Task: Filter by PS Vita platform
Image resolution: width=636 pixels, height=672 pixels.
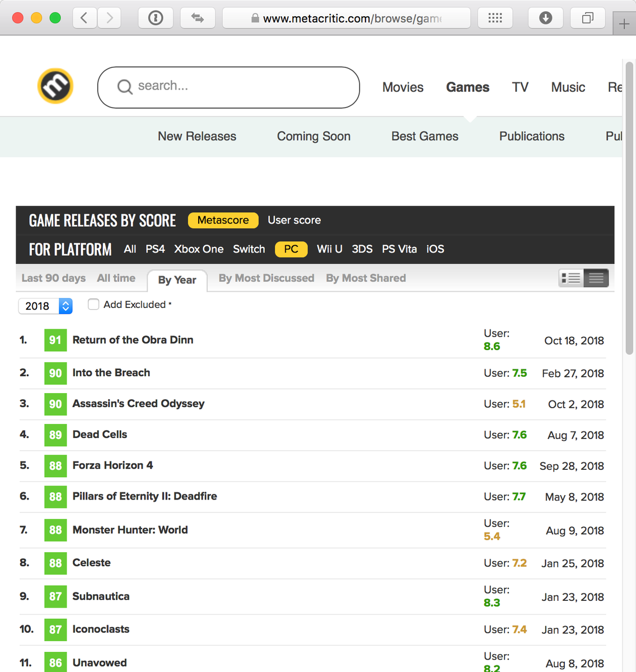Action: click(399, 249)
